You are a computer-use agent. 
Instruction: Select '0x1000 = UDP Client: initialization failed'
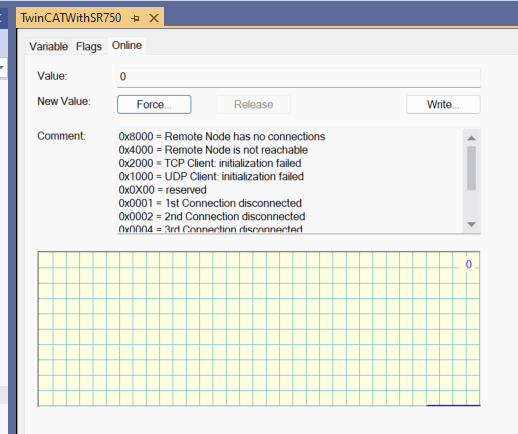tap(211, 177)
